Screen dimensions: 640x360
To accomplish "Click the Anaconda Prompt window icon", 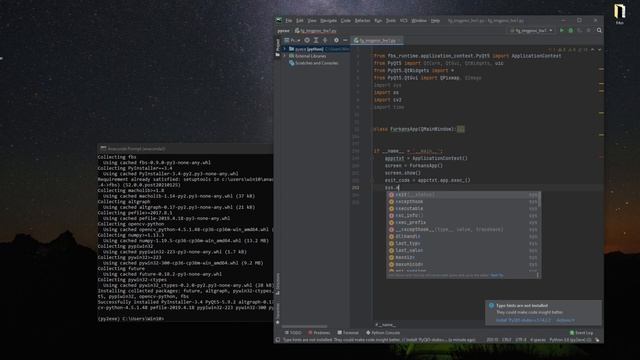I will (x=103, y=149).
